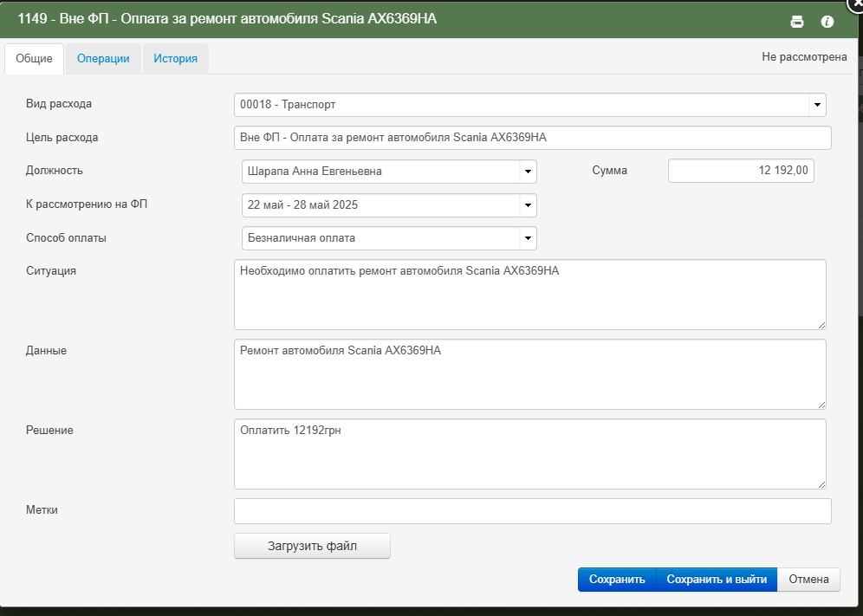
Task: Click the Ситуация text area
Action: 530,295
